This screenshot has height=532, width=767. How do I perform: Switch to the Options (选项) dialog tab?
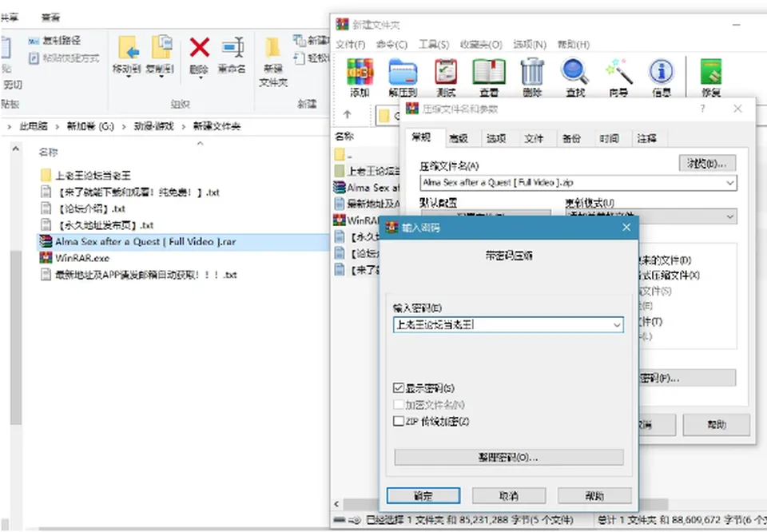(496, 139)
